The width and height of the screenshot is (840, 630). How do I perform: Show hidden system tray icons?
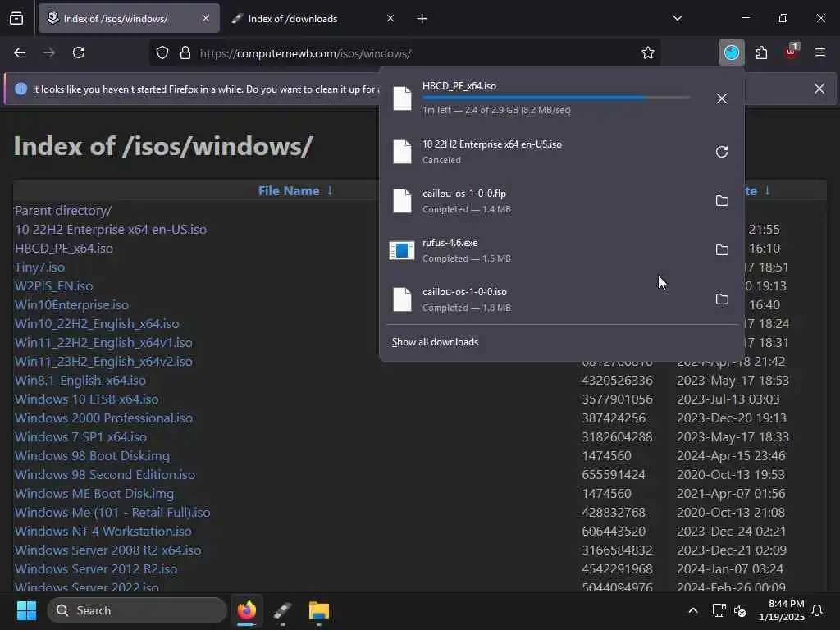point(692,610)
